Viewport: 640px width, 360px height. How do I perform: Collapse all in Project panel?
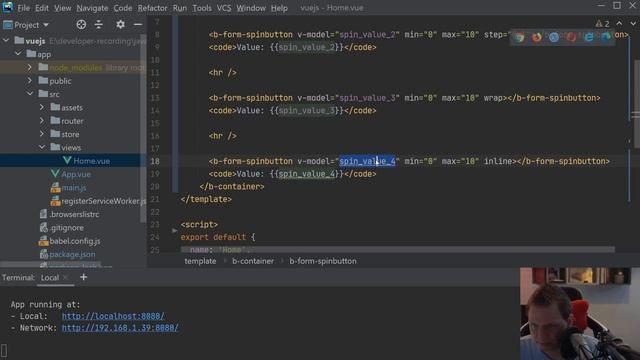(x=99, y=24)
